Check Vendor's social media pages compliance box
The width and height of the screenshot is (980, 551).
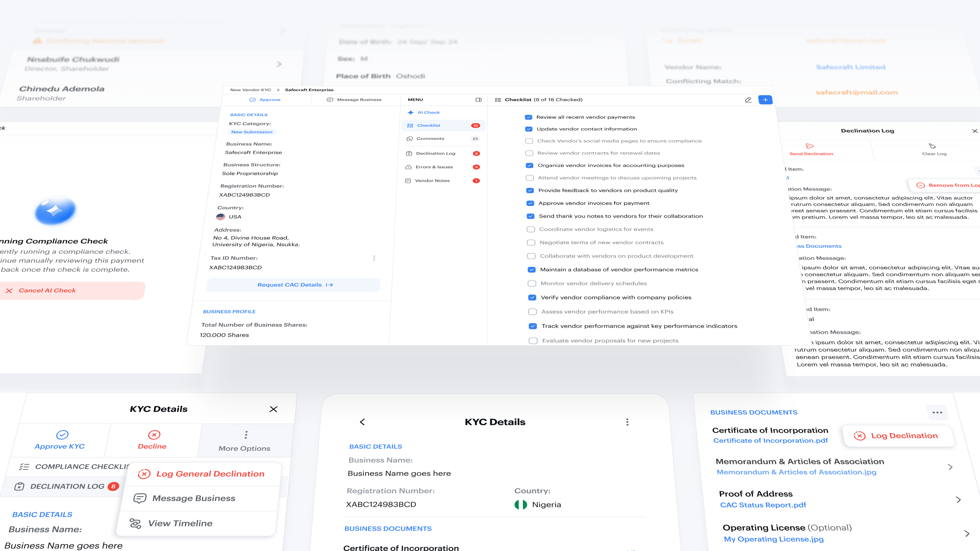(529, 141)
